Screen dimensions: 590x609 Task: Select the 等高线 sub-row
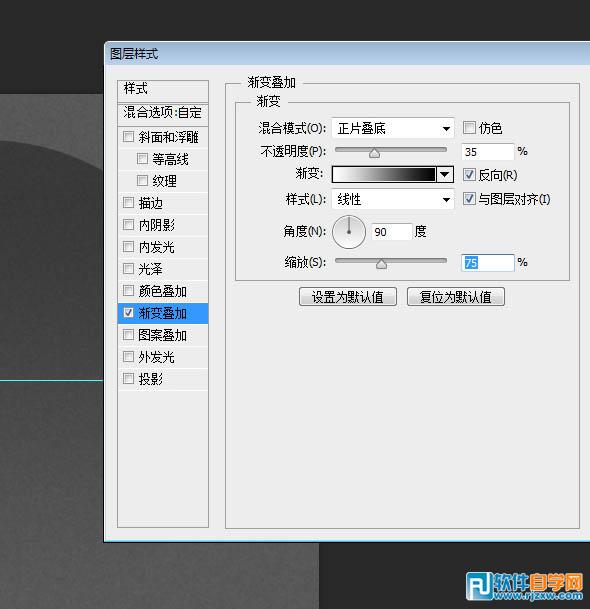[163, 159]
